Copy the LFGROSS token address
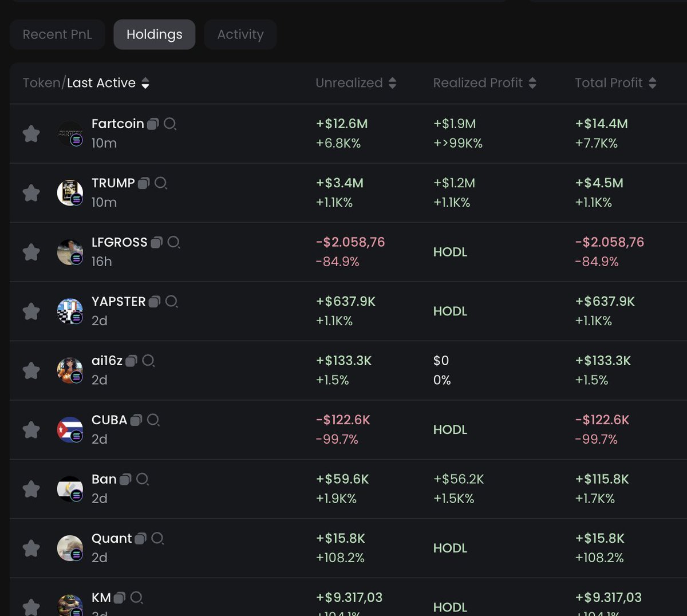The width and height of the screenshot is (687, 616). tap(156, 242)
